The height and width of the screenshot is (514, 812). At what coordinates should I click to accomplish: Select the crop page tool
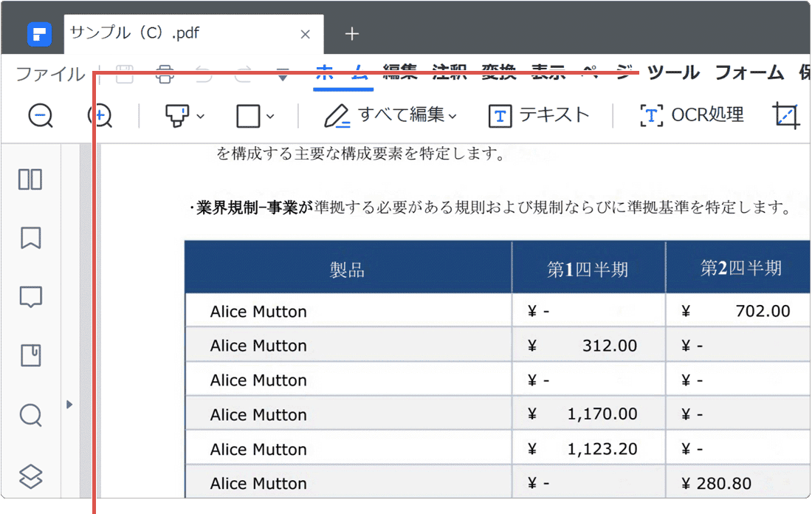(x=787, y=115)
